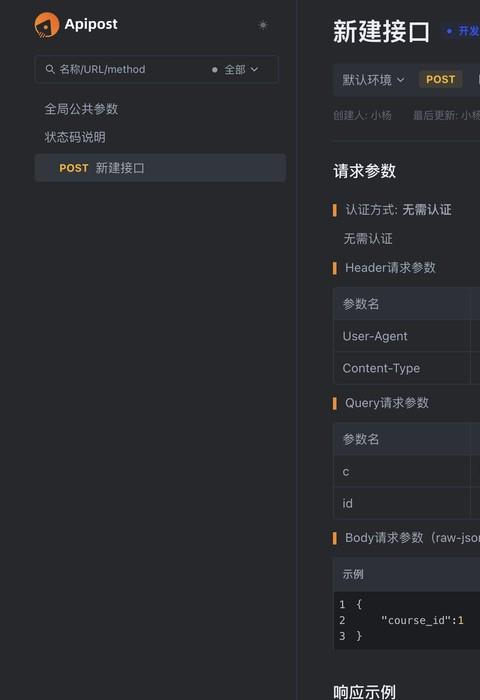The width and height of the screenshot is (480, 700).
Task: Click the 示例 tab of body params
Action: 353,574
